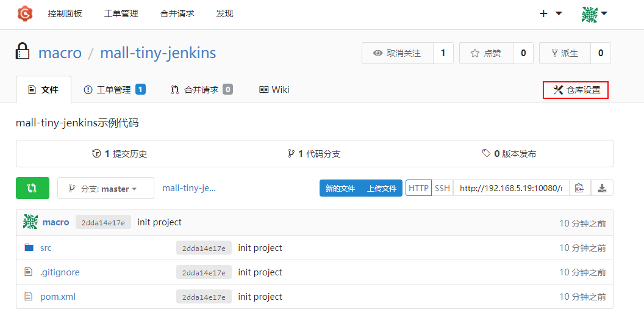Image resolution: width=644 pixels, height=323 pixels.
Task: Click the pom.xml file icon
Action: 28,296
